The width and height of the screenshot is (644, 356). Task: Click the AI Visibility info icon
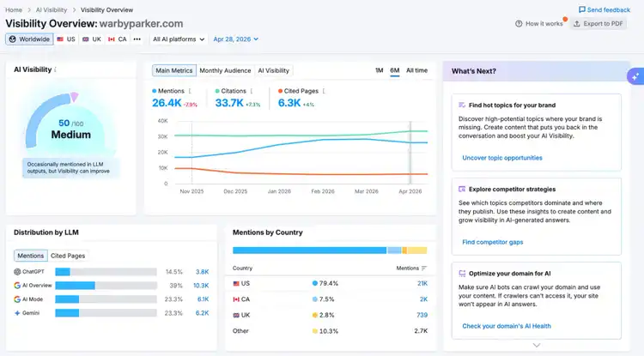[56, 69]
